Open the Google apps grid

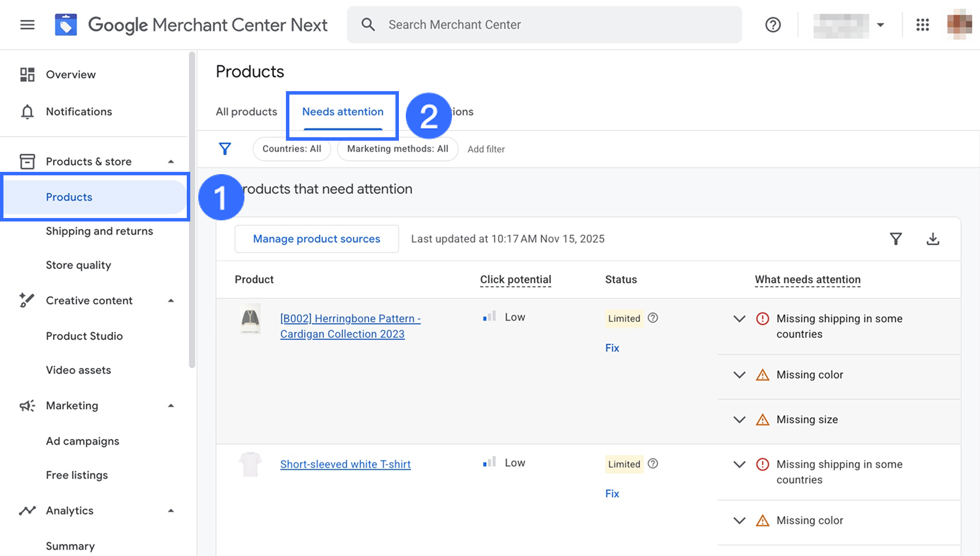click(x=922, y=25)
